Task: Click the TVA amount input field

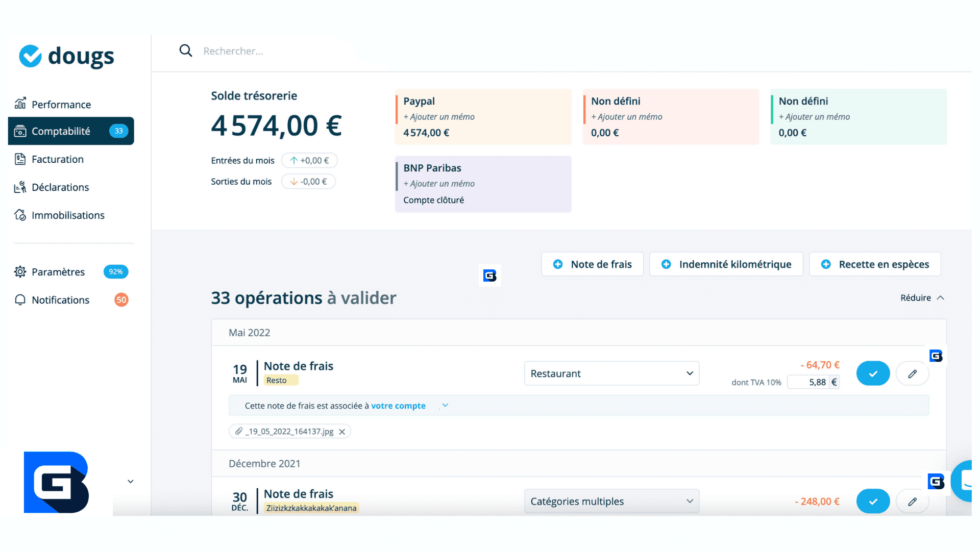Action: click(808, 382)
